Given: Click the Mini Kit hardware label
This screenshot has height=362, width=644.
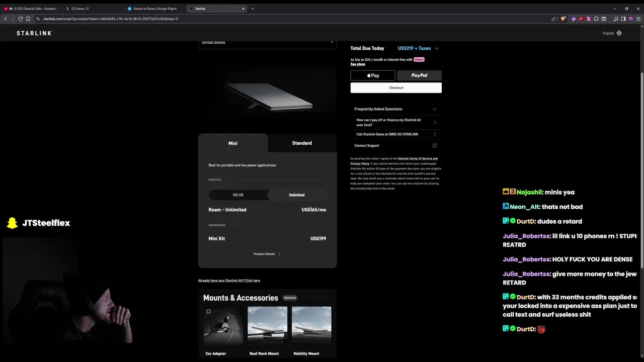Looking at the screenshot, I should click(217, 238).
